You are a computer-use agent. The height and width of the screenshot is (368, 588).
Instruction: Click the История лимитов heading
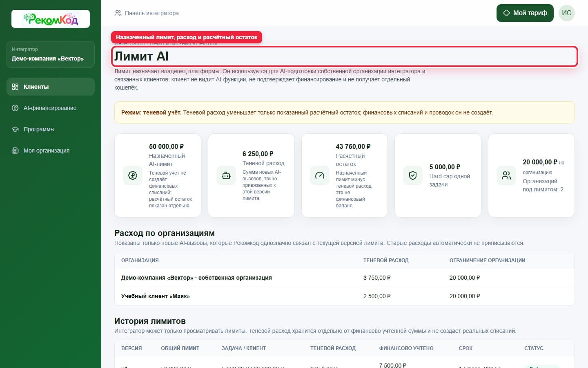click(x=150, y=321)
